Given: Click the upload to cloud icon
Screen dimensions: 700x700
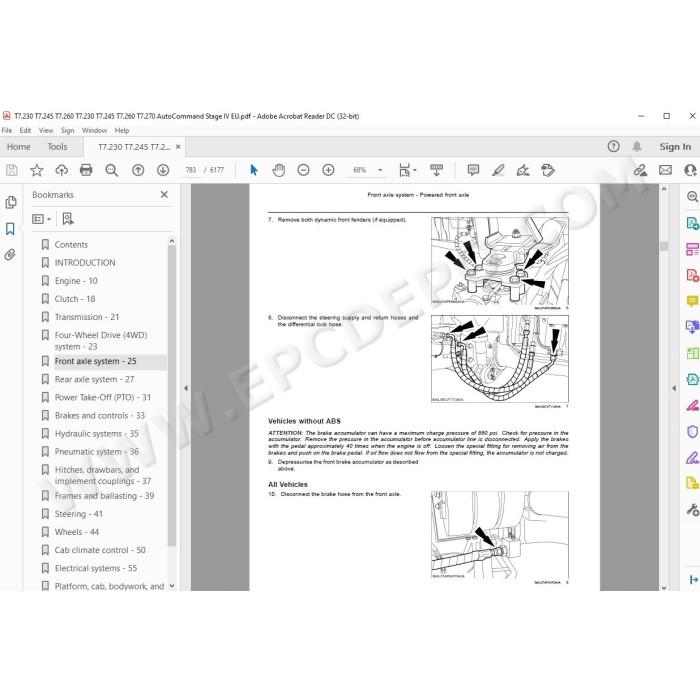Looking at the screenshot, I should [x=62, y=170].
